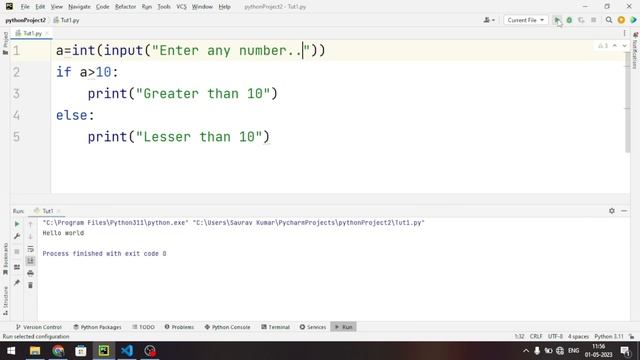Change 4 spaces indent setting
This screenshot has width=640, height=360.
click(x=578, y=336)
